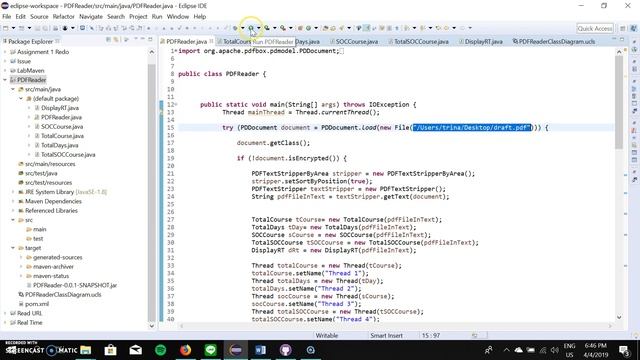The width and height of the screenshot is (640, 360).
Task: Click the volume icon in system tray
Action: click(x=554, y=350)
